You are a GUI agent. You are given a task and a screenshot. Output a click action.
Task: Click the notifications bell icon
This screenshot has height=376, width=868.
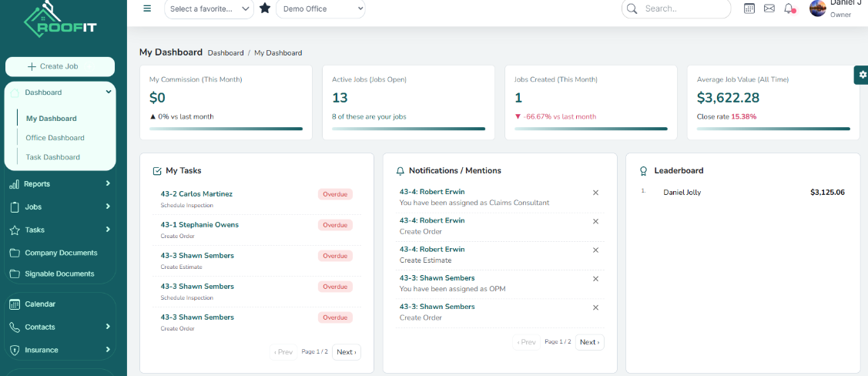(x=789, y=8)
